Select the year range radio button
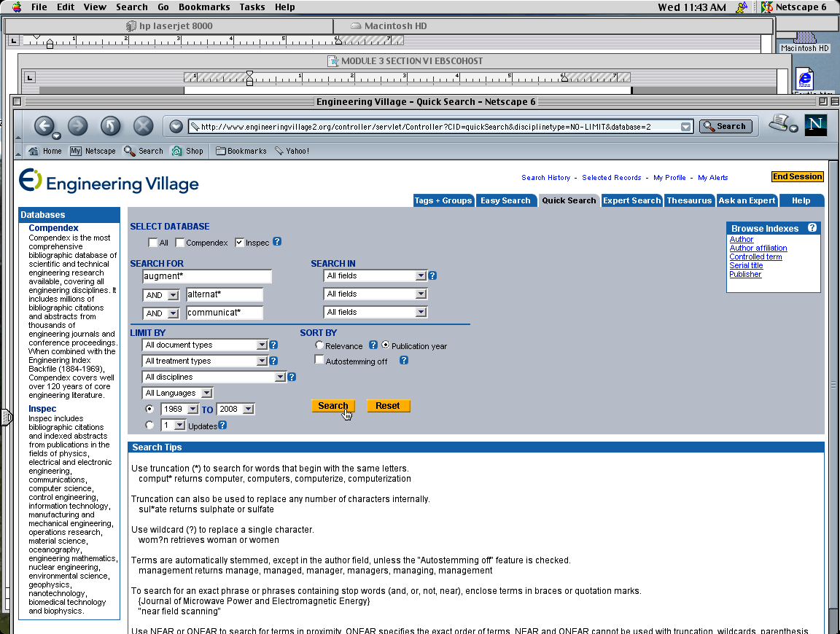840x634 pixels. (x=149, y=409)
